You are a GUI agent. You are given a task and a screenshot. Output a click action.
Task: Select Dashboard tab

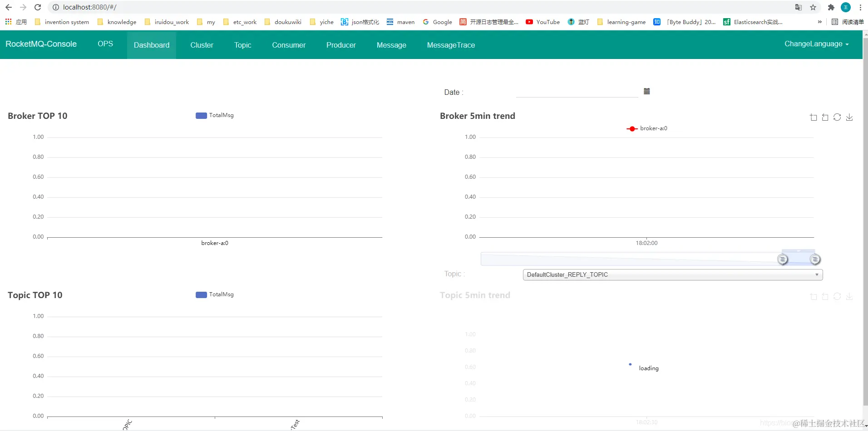click(x=152, y=45)
